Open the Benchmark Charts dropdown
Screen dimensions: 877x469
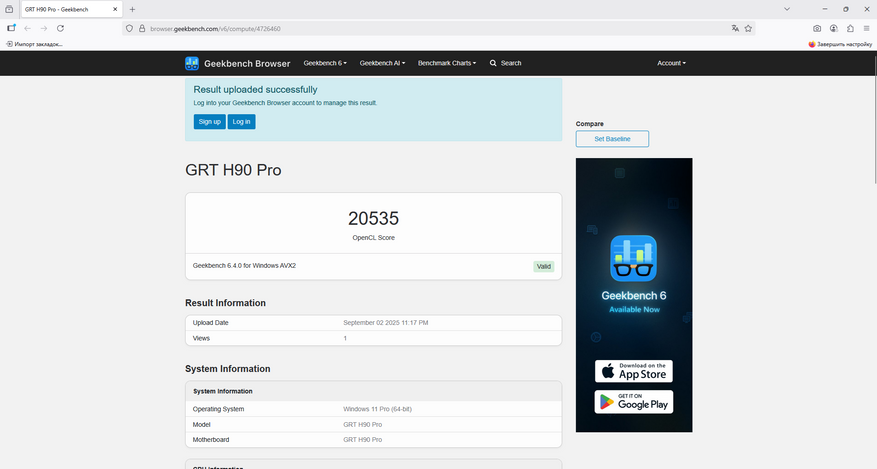click(x=447, y=63)
